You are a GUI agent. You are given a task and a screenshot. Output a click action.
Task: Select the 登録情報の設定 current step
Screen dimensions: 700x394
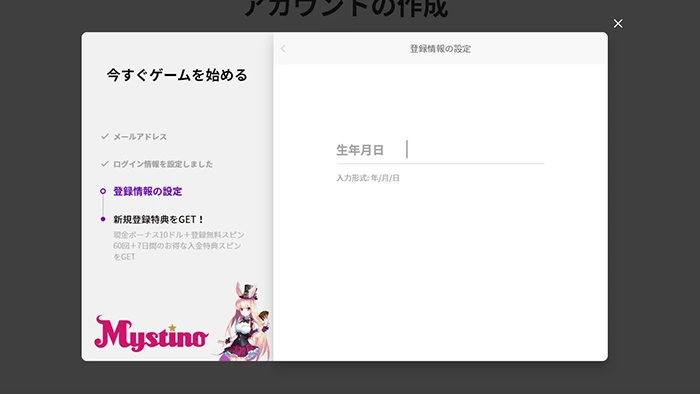147,191
